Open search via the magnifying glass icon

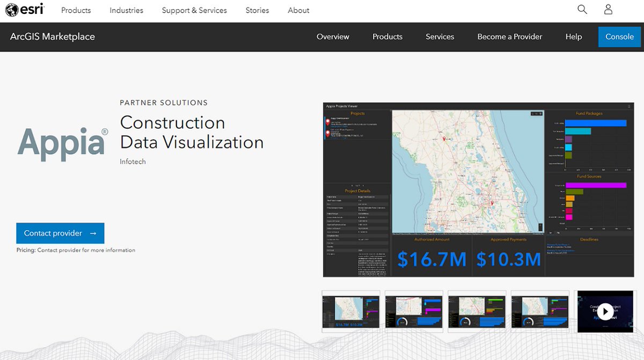point(582,9)
